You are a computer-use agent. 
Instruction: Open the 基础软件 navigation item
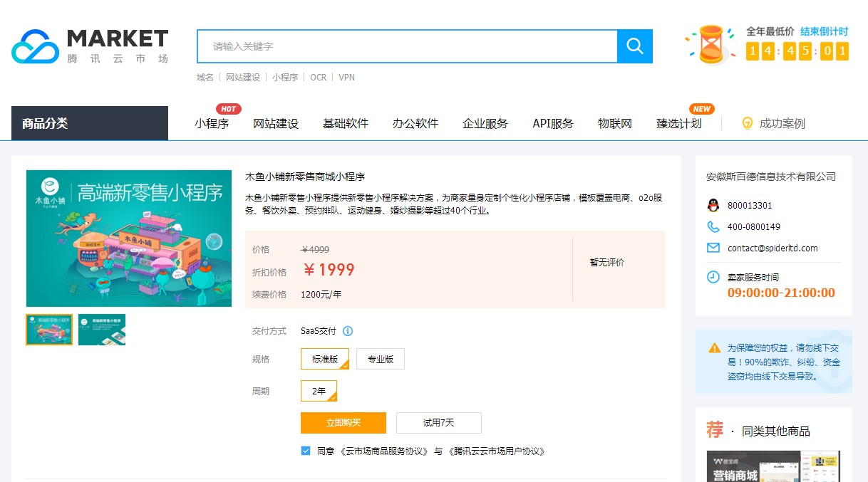click(x=346, y=123)
